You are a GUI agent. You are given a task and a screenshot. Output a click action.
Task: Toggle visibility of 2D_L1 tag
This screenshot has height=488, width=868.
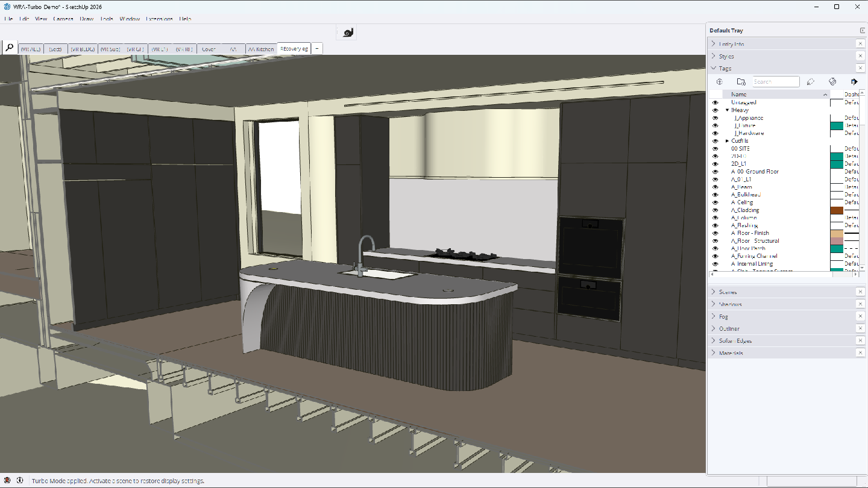coord(715,164)
